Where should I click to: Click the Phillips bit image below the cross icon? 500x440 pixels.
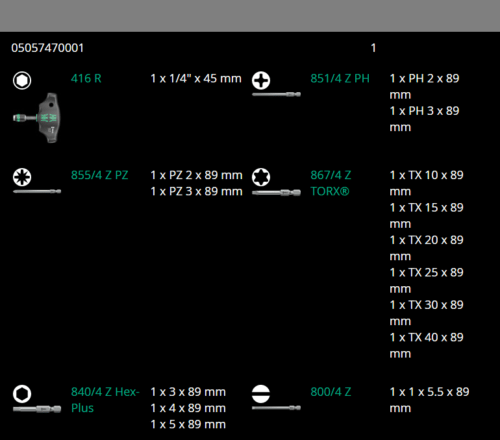coord(276,94)
